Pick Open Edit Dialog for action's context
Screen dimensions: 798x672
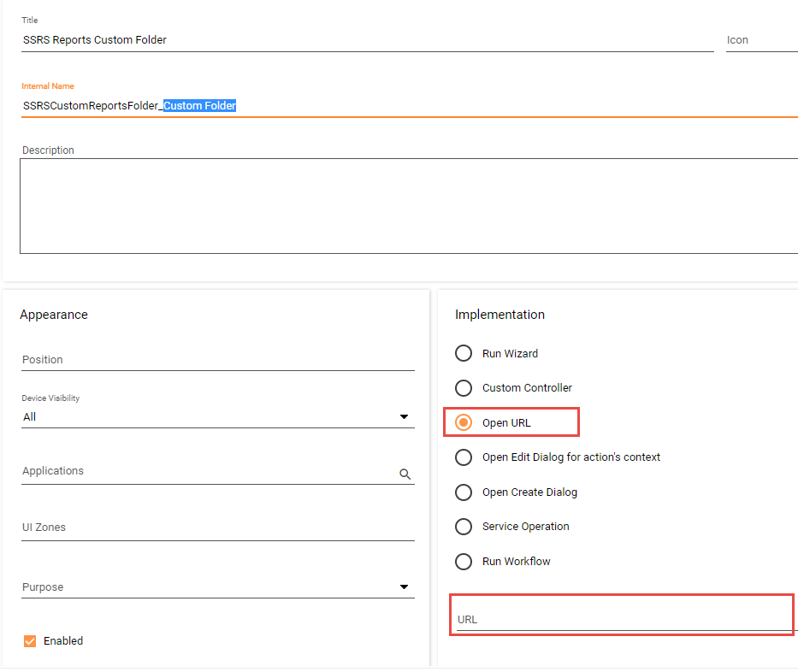click(x=464, y=457)
